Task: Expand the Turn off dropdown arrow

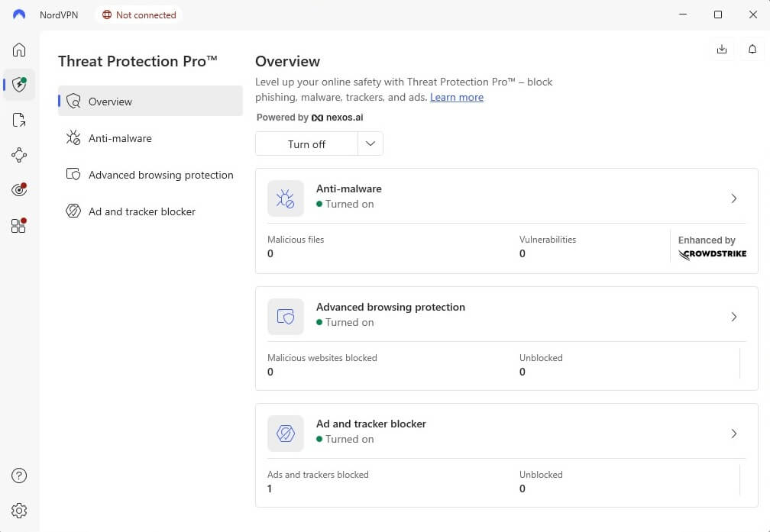Action: (x=370, y=143)
